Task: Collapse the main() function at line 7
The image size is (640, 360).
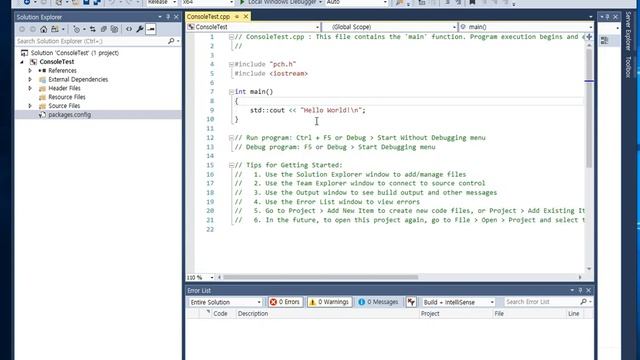Action: coord(231,92)
